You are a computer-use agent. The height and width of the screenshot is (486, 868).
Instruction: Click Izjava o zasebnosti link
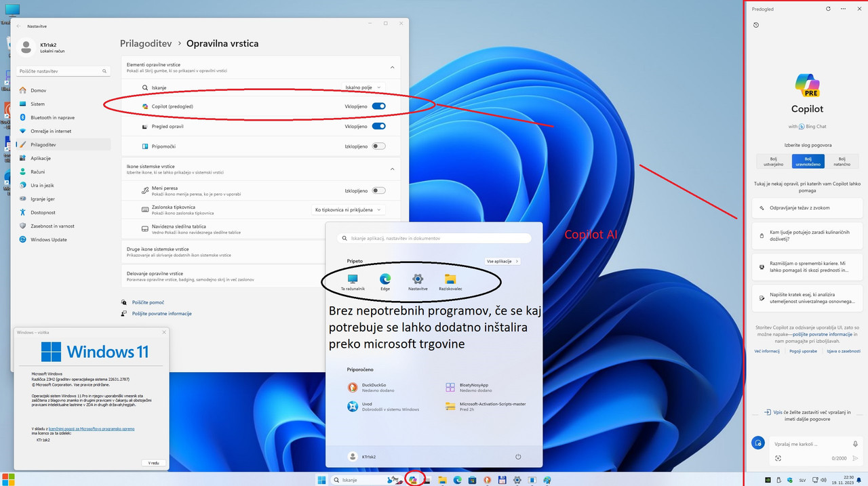point(843,351)
